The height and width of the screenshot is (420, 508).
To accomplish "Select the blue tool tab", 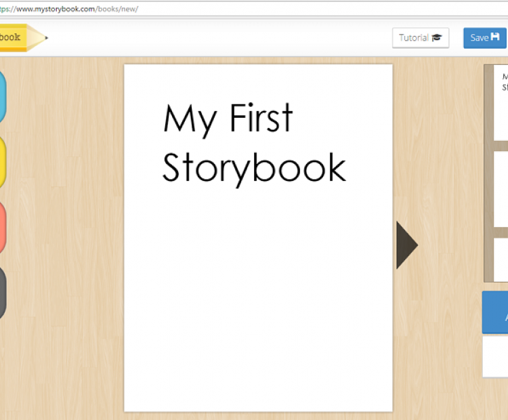I will click(x=3, y=97).
